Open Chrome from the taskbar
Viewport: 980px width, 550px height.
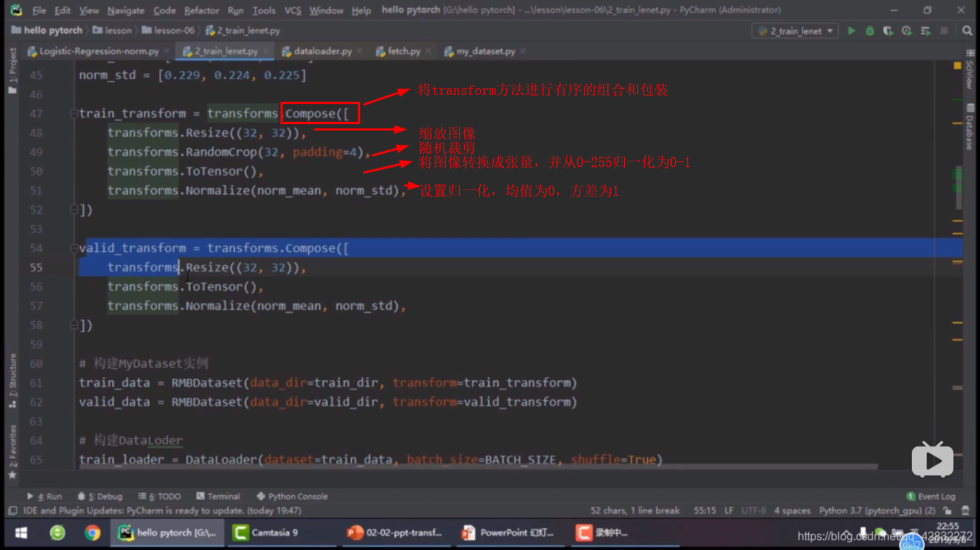pyautogui.click(x=92, y=533)
